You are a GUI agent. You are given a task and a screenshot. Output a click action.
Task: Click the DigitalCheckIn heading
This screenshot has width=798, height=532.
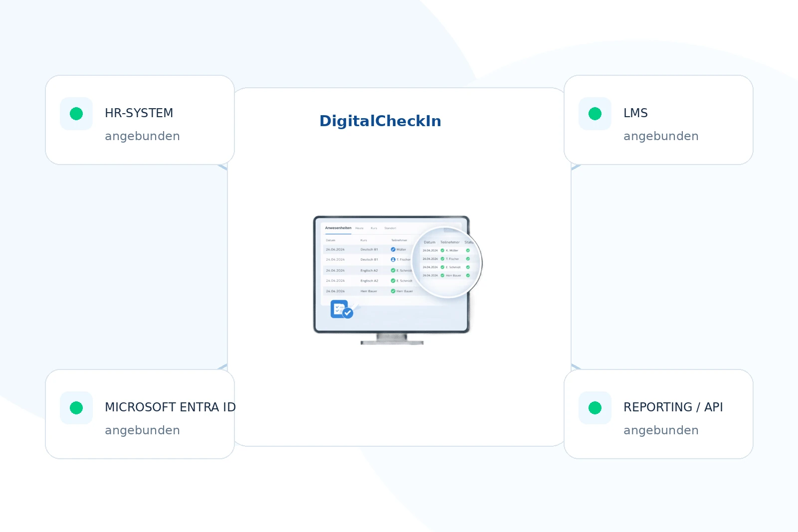click(x=380, y=121)
